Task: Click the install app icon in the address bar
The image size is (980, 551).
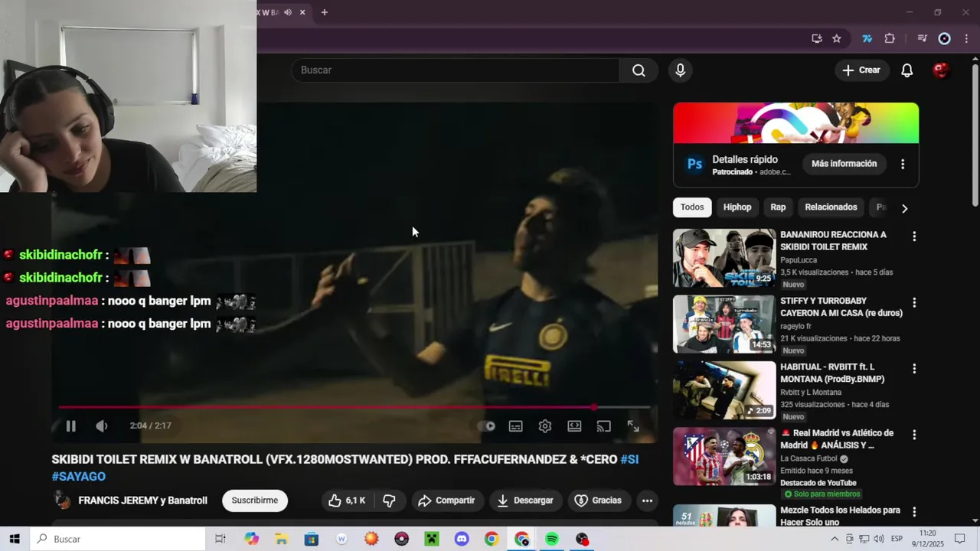Action: [817, 38]
